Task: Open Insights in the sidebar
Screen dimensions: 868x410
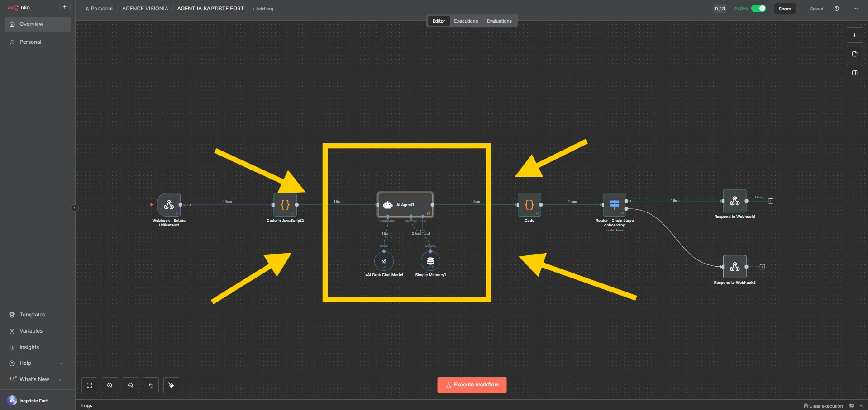Action: point(38,347)
